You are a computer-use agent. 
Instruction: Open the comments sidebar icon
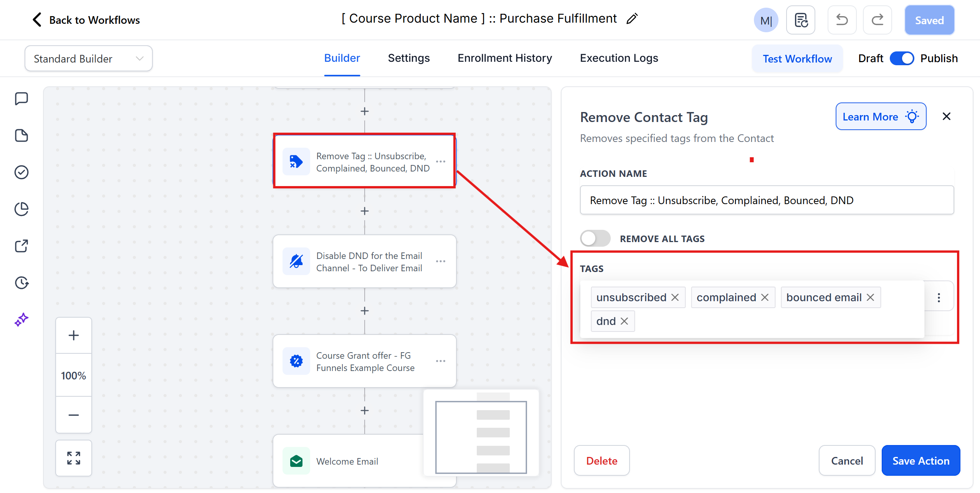(21, 99)
